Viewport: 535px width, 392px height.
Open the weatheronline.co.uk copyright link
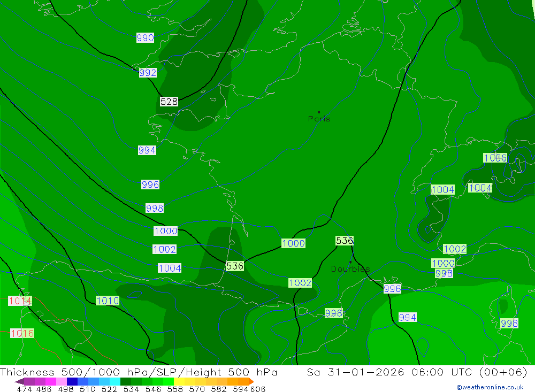(490, 387)
